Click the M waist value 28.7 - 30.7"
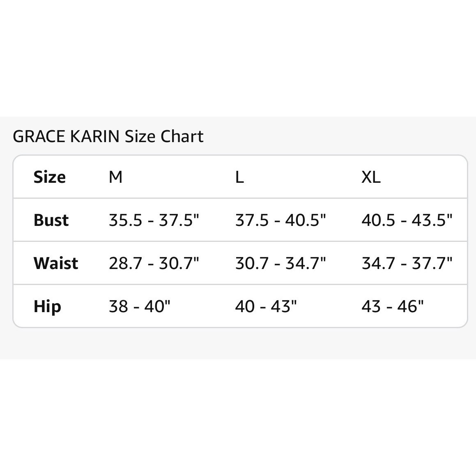Image resolution: width=476 pixels, height=476 pixels. point(154,263)
